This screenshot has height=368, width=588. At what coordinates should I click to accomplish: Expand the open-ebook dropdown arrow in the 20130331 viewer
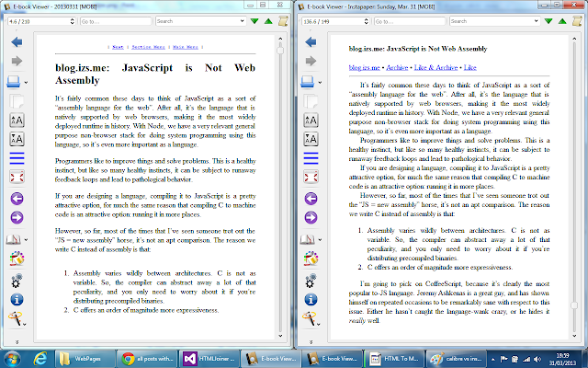(x=26, y=83)
